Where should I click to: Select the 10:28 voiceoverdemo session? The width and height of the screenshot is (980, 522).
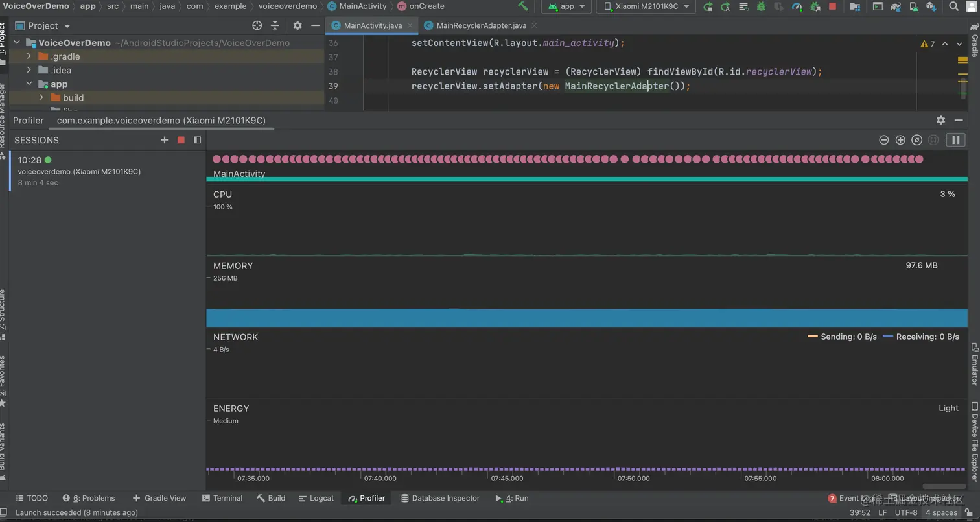[78, 171]
